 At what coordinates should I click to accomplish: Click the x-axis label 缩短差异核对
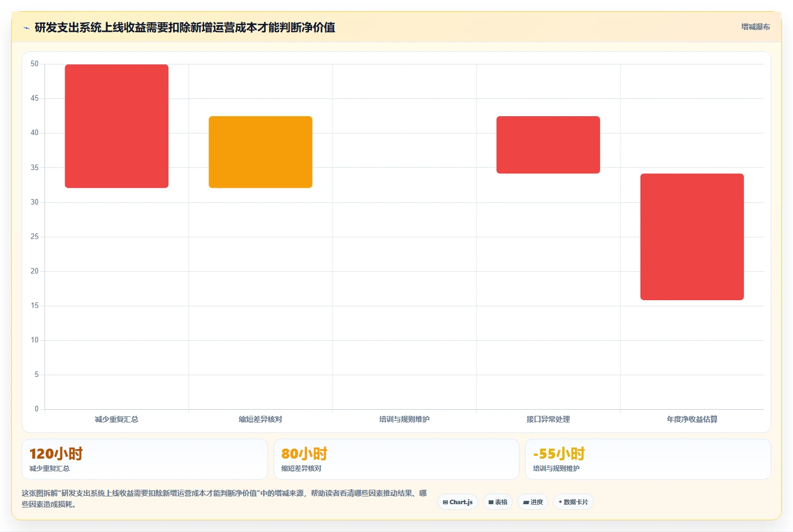[x=260, y=419]
